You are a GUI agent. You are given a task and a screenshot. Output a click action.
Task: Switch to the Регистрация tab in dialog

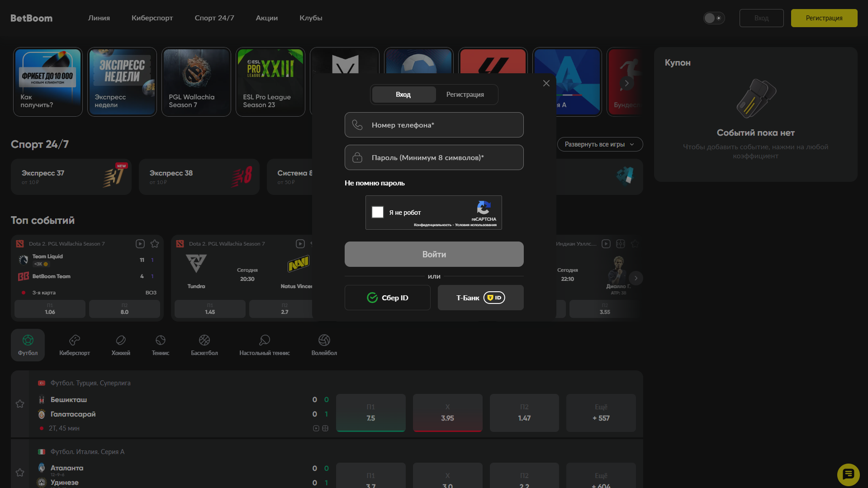(x=465, y=95)
